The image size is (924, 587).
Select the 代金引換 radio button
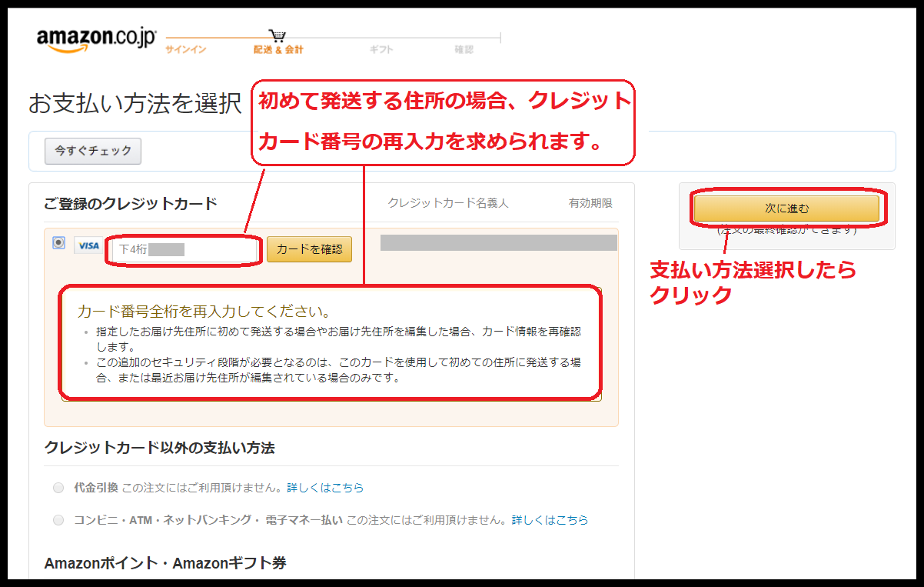point(58,488)
